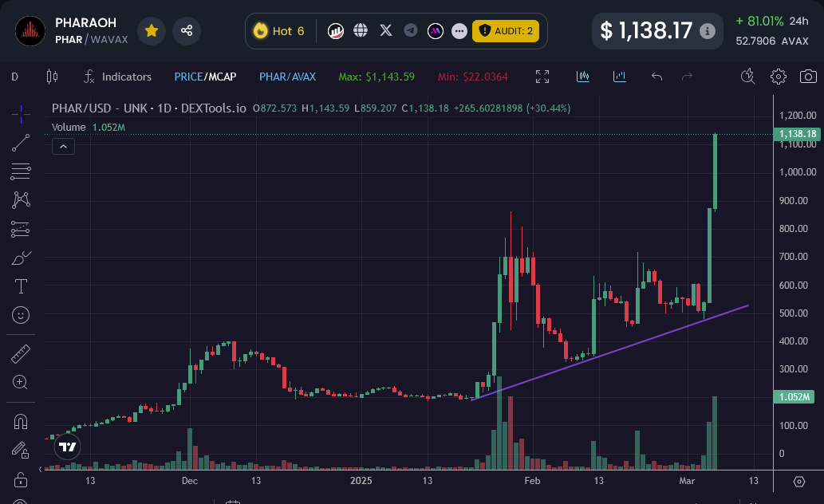Image resolution: width=824 pixels, height=504 pixels.
Task: Select the trend line drawing tool
Action: [x=21, y=144]
